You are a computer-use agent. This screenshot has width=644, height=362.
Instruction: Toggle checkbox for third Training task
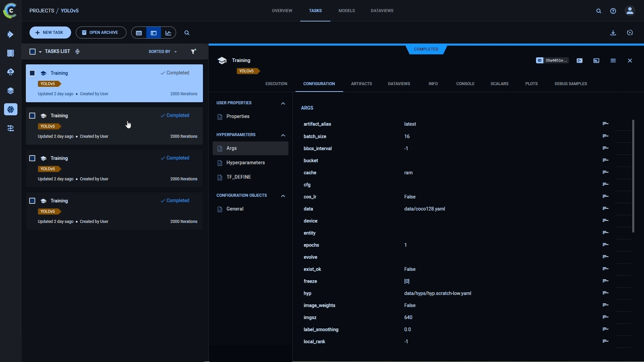point(32,158)
